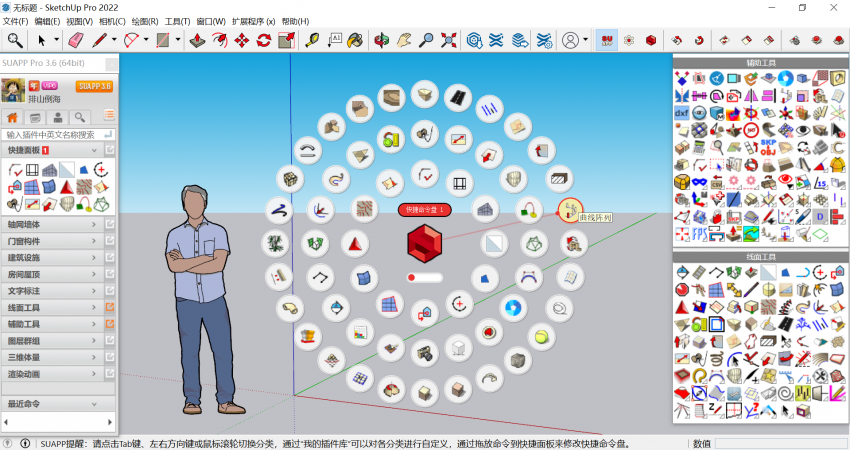Toggle pin on the 三维体量 row
The image size is (850, 450).
click(x=110, y=357)
